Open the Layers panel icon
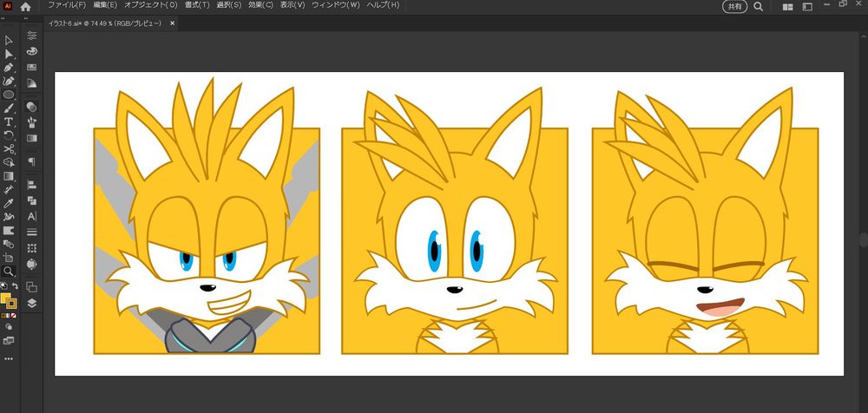The image size is (868, 413). 31,302
